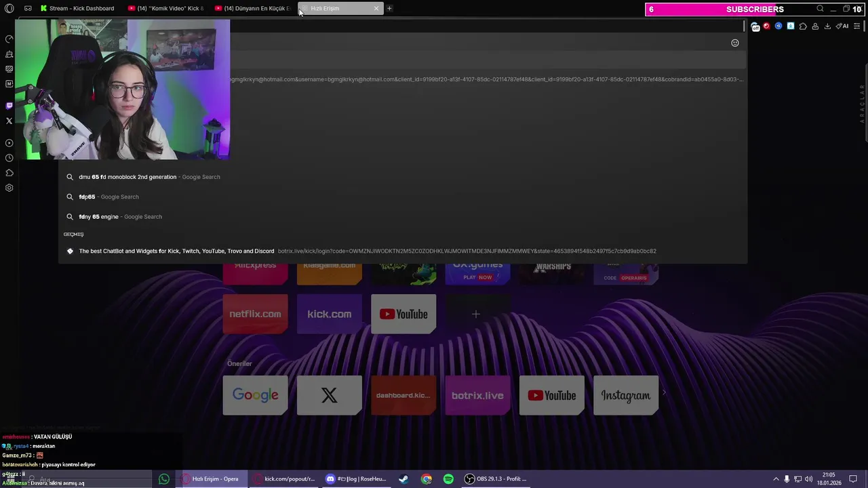The height and width of the screenshot is (488, 868).
Task: Open the Settings gear in sidebar
Action: (9, 188)
